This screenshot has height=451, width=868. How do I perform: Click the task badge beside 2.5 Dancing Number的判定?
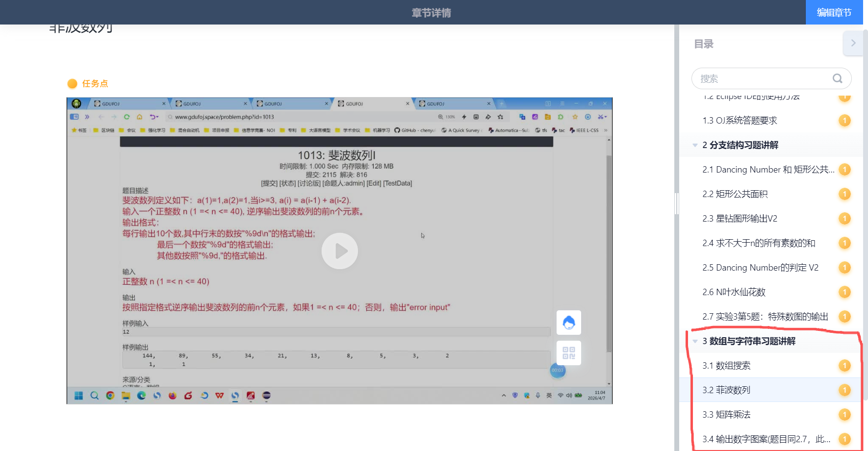coord(844,268)
